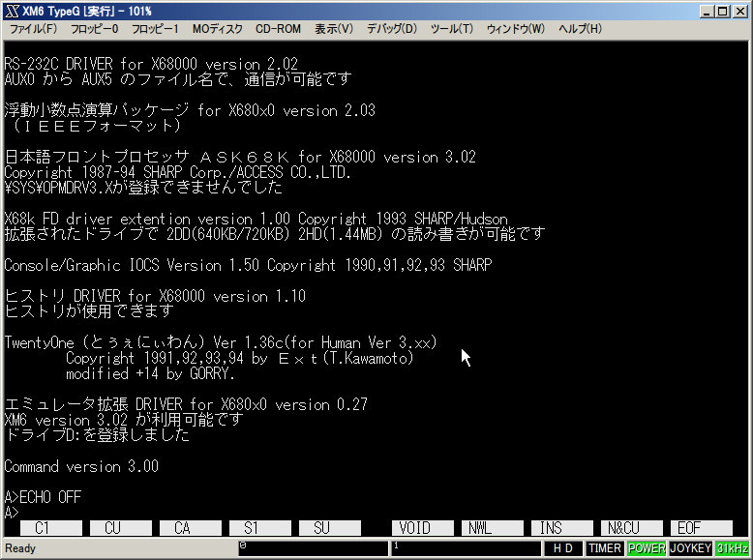Minimize the XM6 TypeG window
Image resolution: width=753 pixels, height=560 pixels.
[706, 11]
